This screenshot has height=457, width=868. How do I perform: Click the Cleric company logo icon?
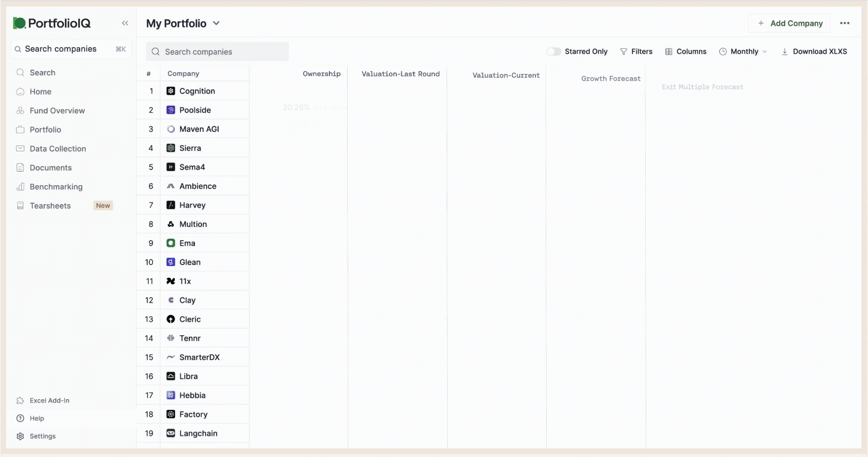pos(171,319)
